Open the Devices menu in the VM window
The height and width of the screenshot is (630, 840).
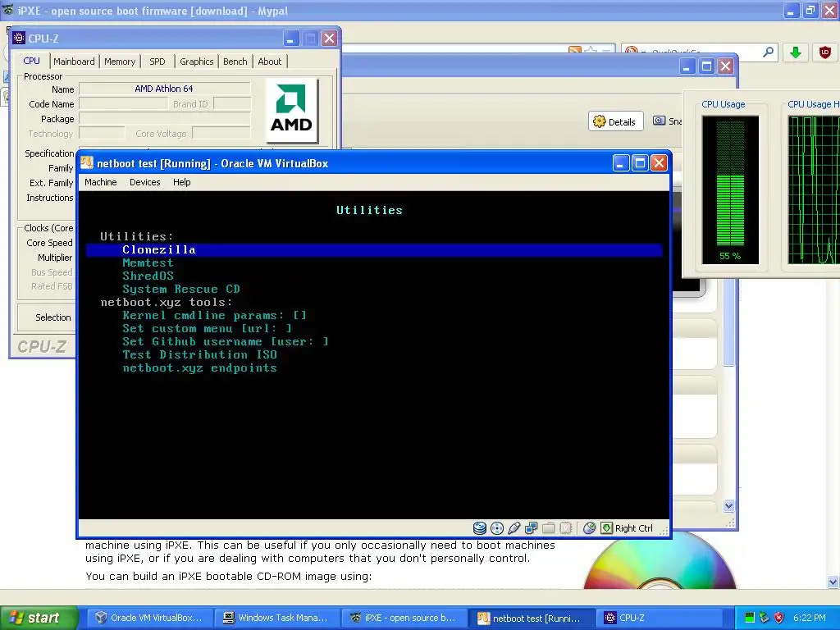[144, 182]
